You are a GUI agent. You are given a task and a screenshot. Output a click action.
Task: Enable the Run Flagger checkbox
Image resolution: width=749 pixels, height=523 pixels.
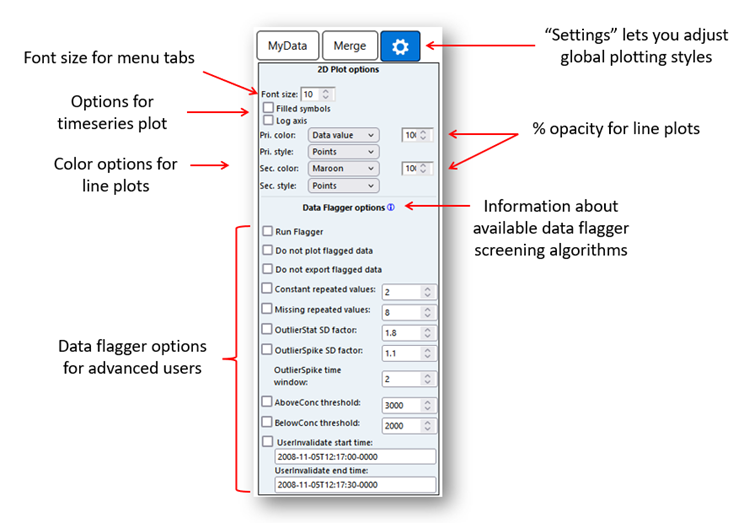(x=267, y=231)
